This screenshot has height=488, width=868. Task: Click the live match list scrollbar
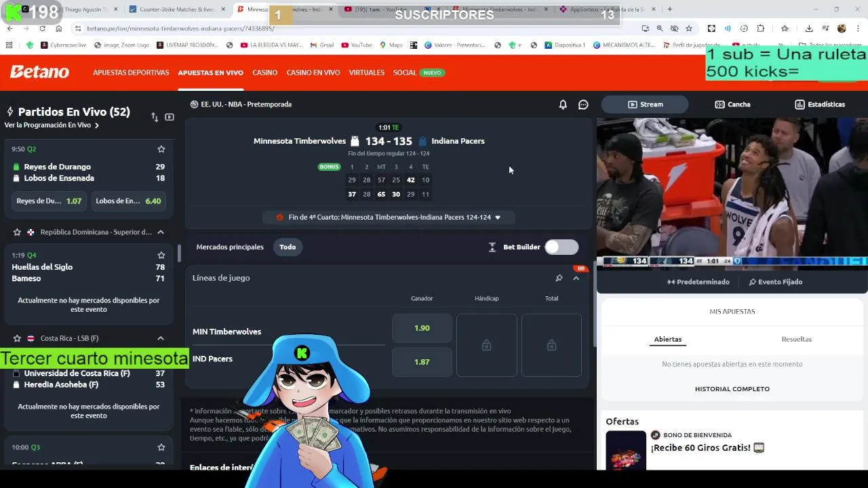[x=179, y=253]
